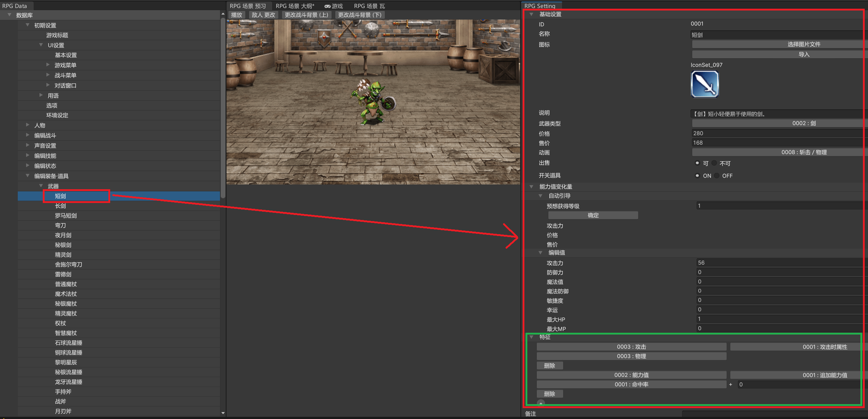Click the gamepad icon on the 游戏 tab
This screenshot has width=868, height=419.
coord(327,6)
